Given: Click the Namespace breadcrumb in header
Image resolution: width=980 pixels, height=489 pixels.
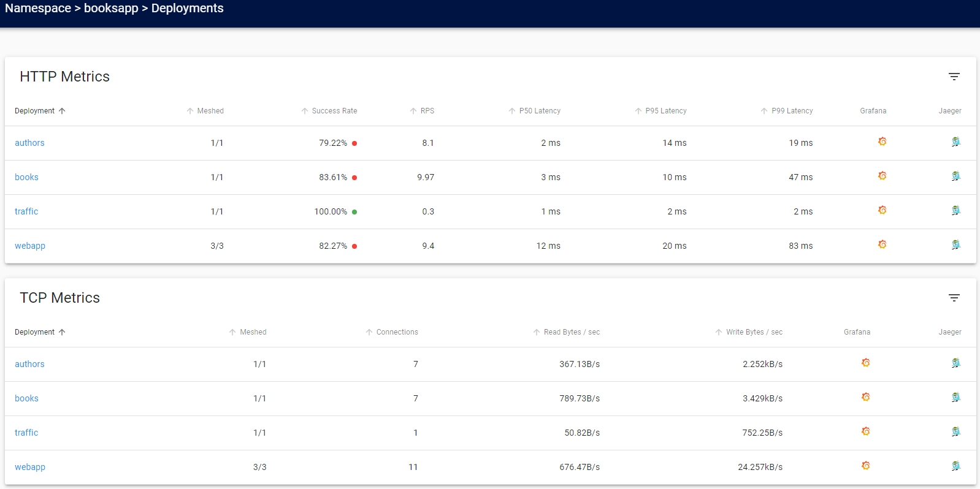Looking at the screenshot, I should [x=38, y=9].
